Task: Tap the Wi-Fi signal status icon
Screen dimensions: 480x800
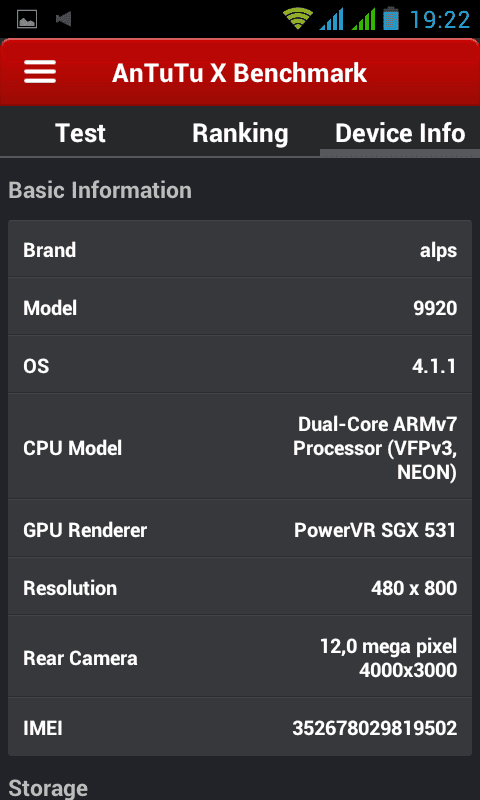Action: coord(298,19)
